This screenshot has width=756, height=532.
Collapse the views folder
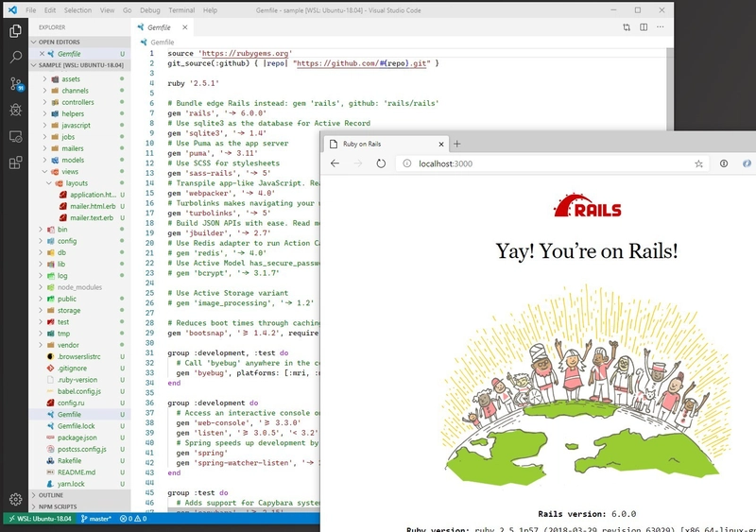click(72, 172)
